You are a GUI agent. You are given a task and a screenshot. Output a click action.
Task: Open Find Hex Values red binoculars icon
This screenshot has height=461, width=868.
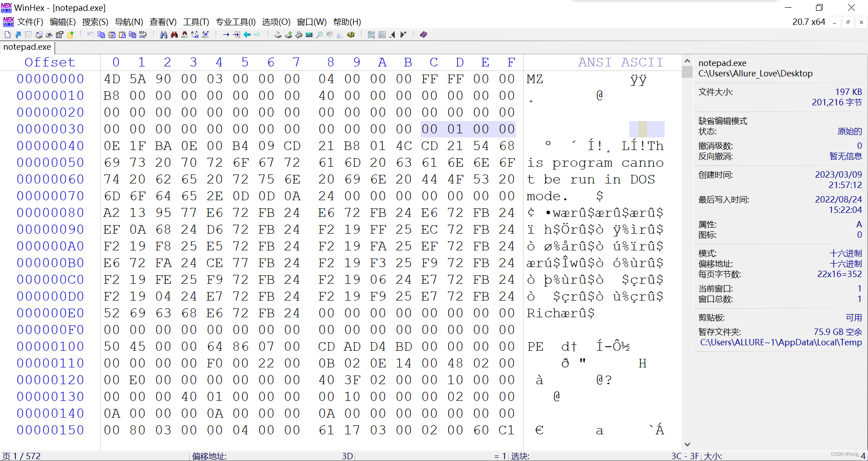(x=184, y=35)
